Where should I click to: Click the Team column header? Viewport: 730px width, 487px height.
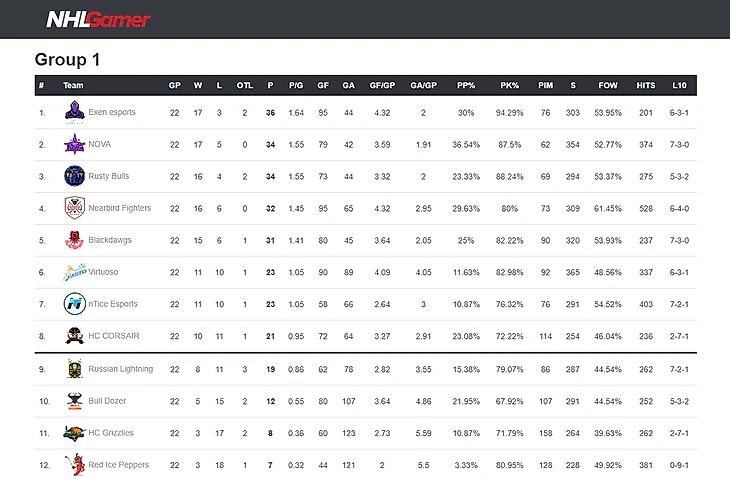point(72,86)
